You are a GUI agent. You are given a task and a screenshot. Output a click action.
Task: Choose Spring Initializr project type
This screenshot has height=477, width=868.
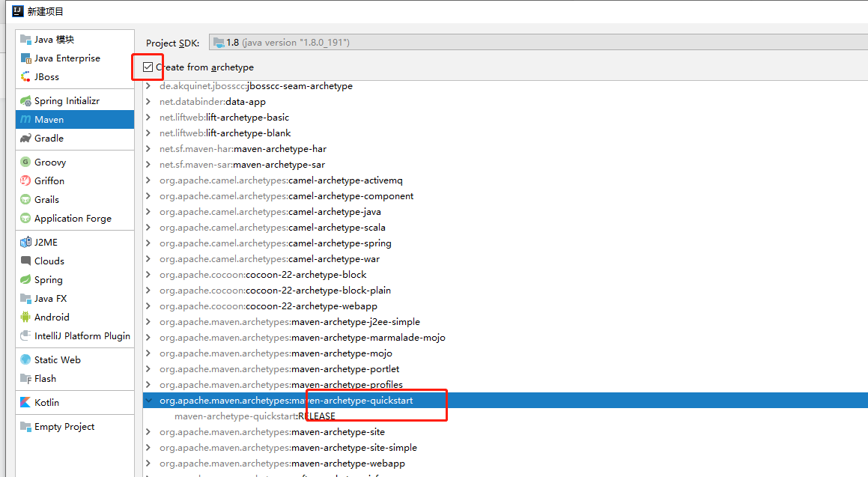coord(75,100)
